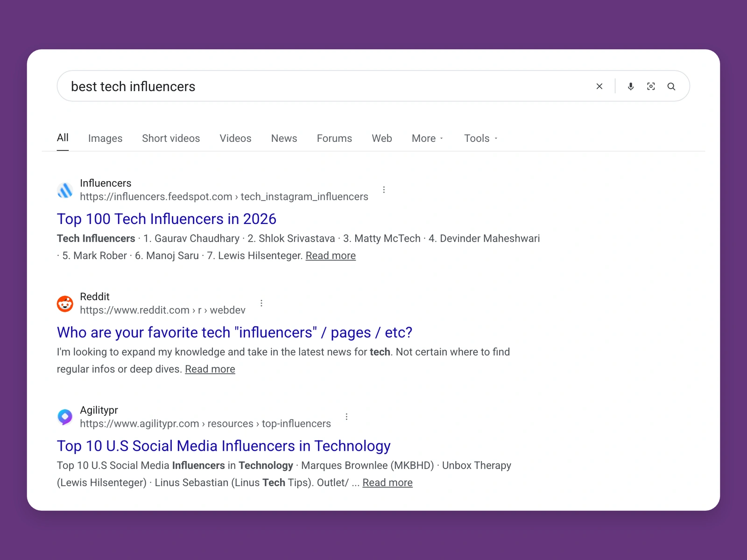The width and height of the screenshot is (747, 560).
Task: Click the influencers.feedspot.com URL breadcrumb
Action: point(224,197)
